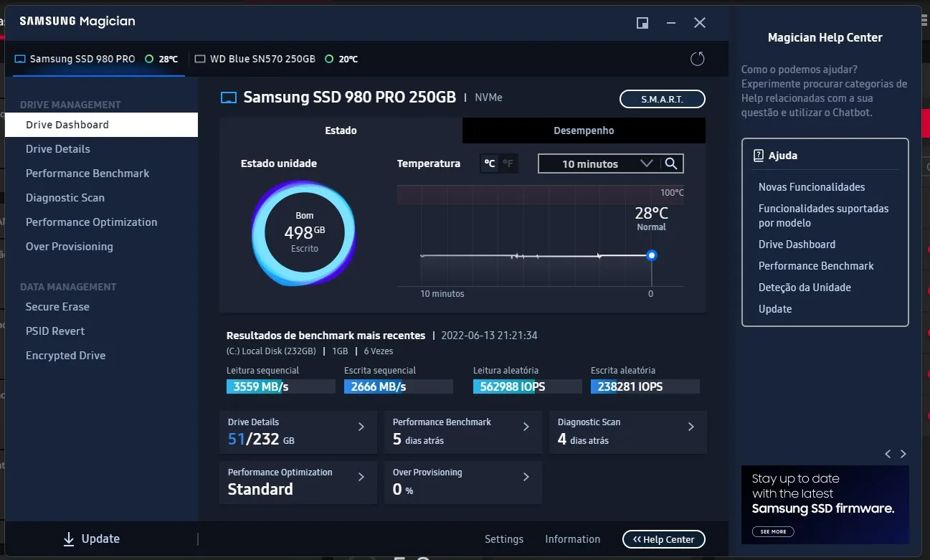Open the 10 minutos time range dropdown
The width and height of the screenshot is (930, 560).
click(x=599, y=163)
